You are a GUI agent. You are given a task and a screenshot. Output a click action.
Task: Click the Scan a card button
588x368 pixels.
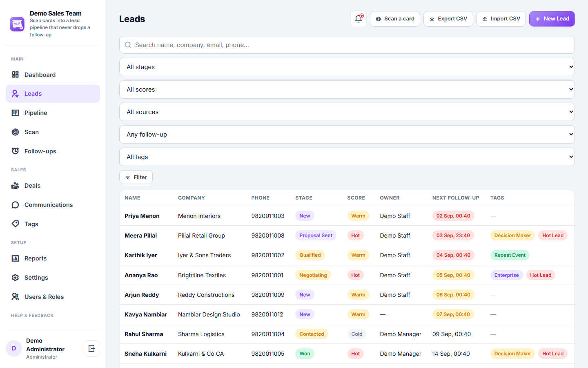click(x=395, y=19)
